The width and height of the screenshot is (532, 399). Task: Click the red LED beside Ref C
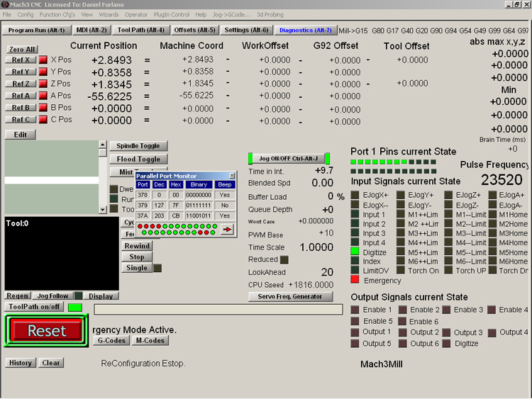click(43, 119)
